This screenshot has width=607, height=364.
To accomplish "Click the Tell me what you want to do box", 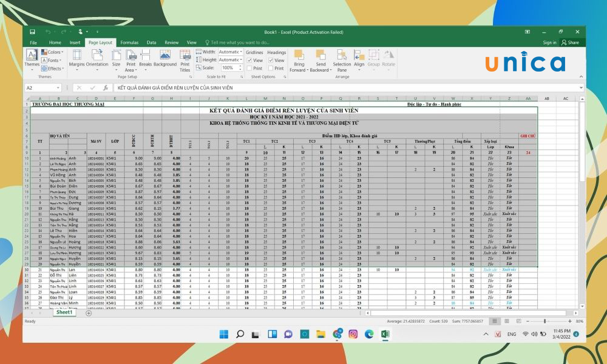I will pos(237,42).
